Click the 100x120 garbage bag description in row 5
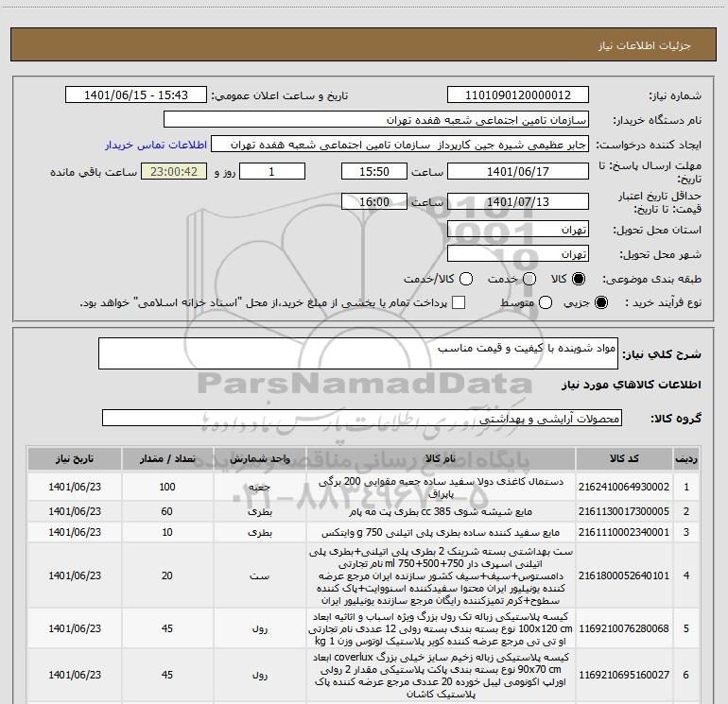Screen dimensions: 728x704 tap(441, 628)
